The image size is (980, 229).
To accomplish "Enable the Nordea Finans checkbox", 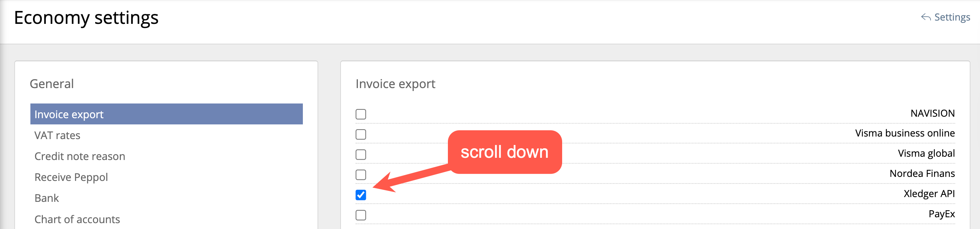I will 361,175.
